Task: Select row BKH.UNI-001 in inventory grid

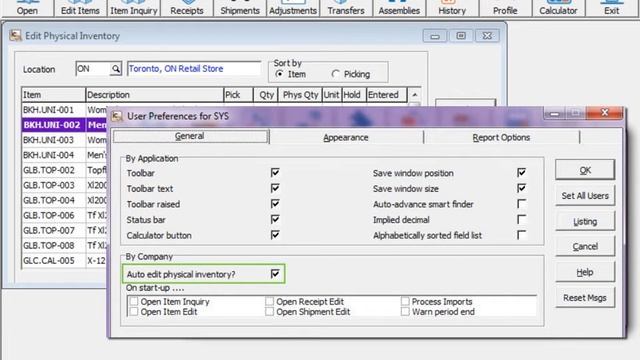Action: (64, 110)
